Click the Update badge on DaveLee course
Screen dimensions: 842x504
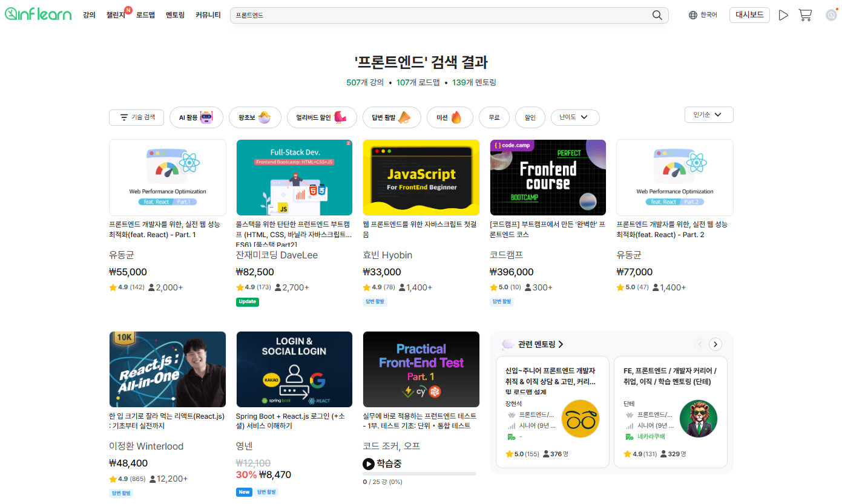click(x=247, y=301)
